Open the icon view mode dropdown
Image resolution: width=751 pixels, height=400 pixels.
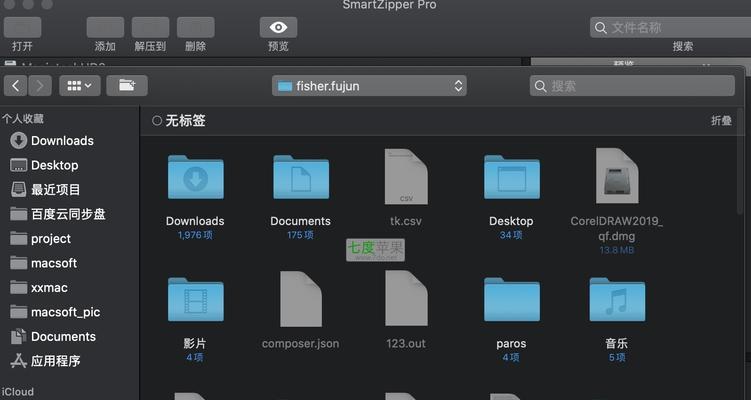coord(80,86)
